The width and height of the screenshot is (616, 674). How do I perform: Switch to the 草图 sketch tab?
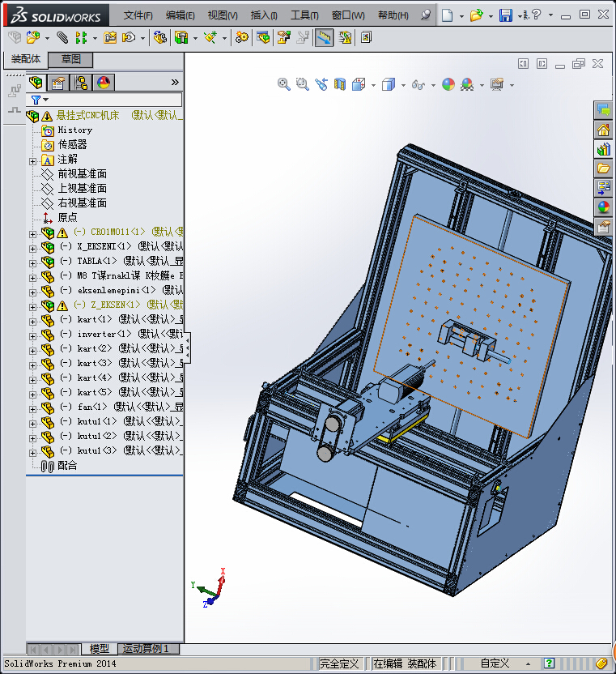tap(70, 59)
